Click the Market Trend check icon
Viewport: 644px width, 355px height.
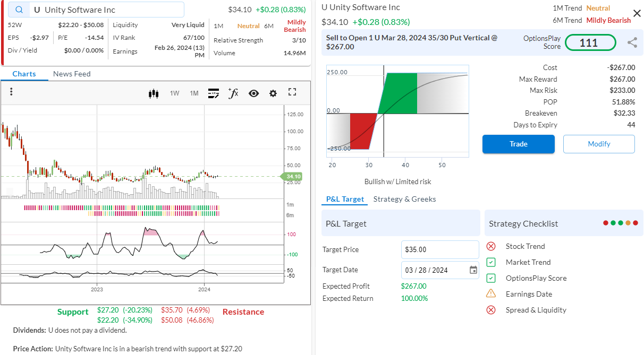[x=491, y=262]
